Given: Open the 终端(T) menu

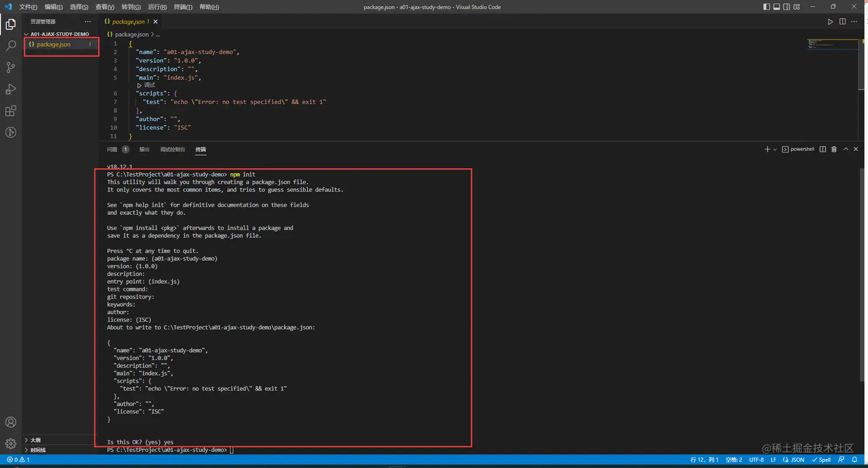Looking at the screenshot, I should pos(183,7).
